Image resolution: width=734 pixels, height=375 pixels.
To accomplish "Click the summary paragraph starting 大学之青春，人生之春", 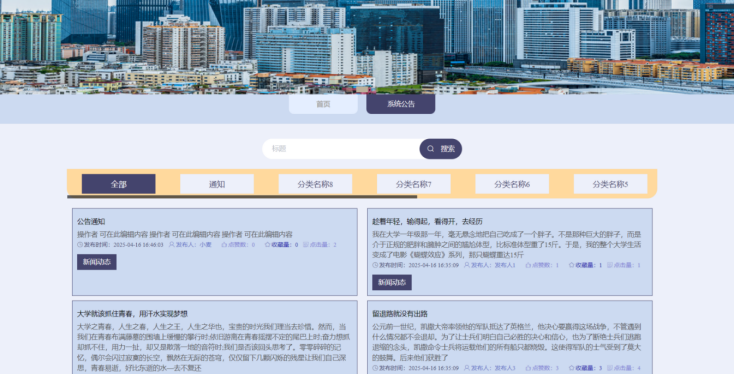I will pyautogui.click(x=212, y=347).
